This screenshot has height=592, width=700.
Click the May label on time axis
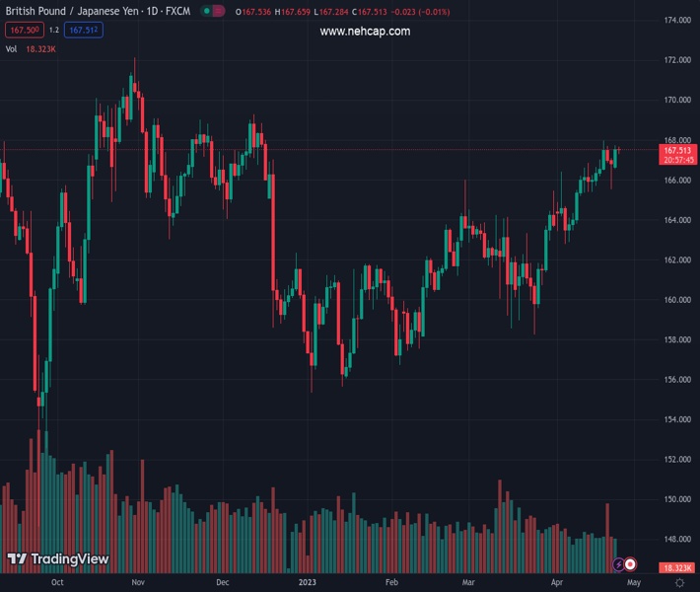point(634,582)
